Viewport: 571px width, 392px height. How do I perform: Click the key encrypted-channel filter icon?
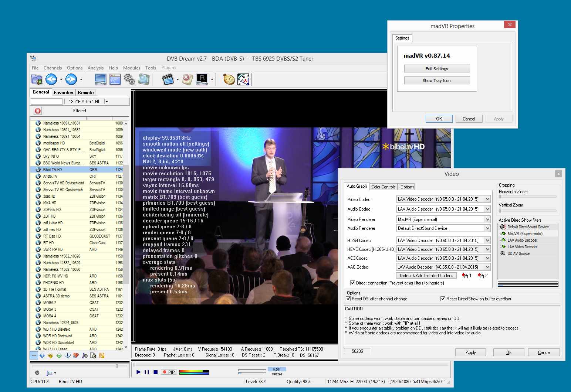point(101,355)
